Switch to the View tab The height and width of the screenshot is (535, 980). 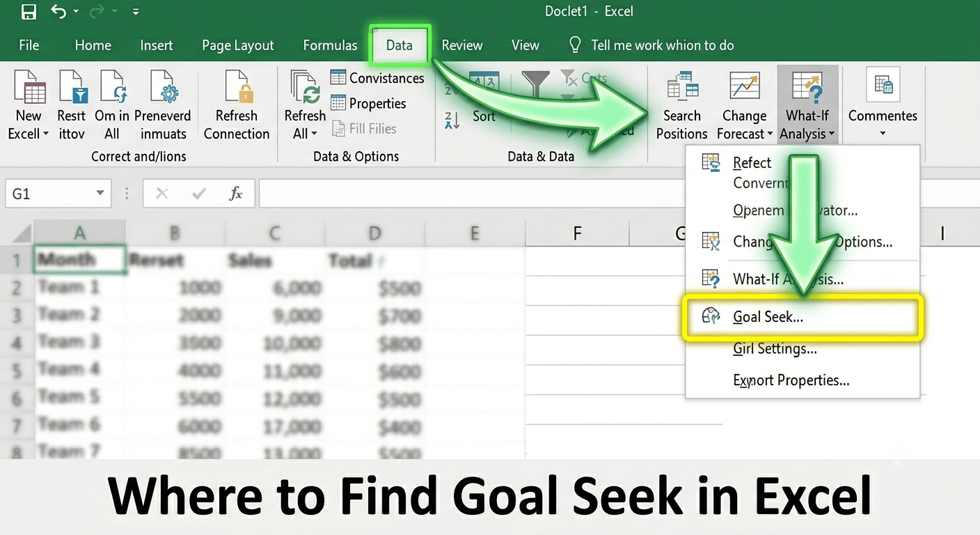click(x=525, y=45)
